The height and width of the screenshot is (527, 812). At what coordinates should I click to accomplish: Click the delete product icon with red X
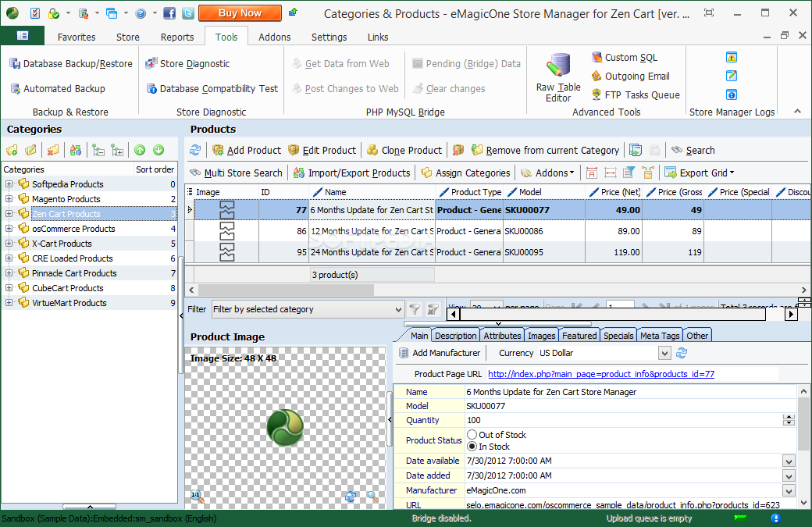coord(458,150)
